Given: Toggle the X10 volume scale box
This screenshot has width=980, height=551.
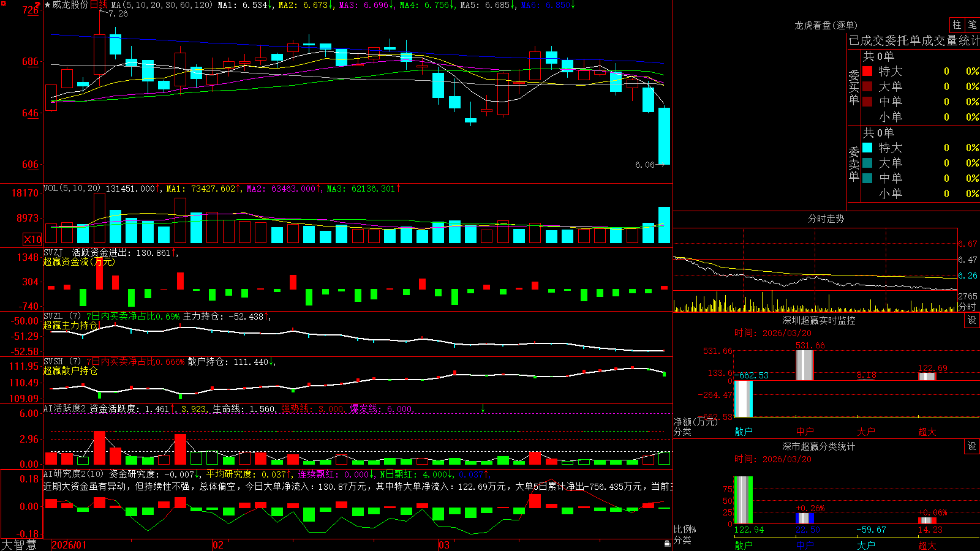Looking at the screenshot, I should click(x=32, y=239).
